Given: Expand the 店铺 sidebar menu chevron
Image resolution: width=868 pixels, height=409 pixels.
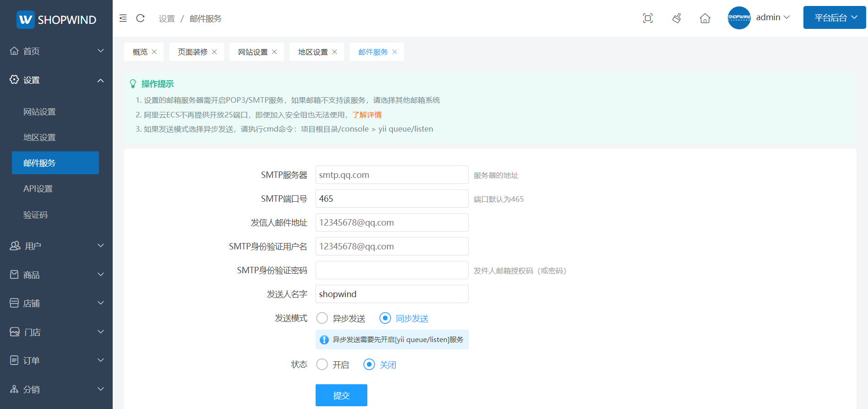Looking at the screenshot, I should (101, 303).
